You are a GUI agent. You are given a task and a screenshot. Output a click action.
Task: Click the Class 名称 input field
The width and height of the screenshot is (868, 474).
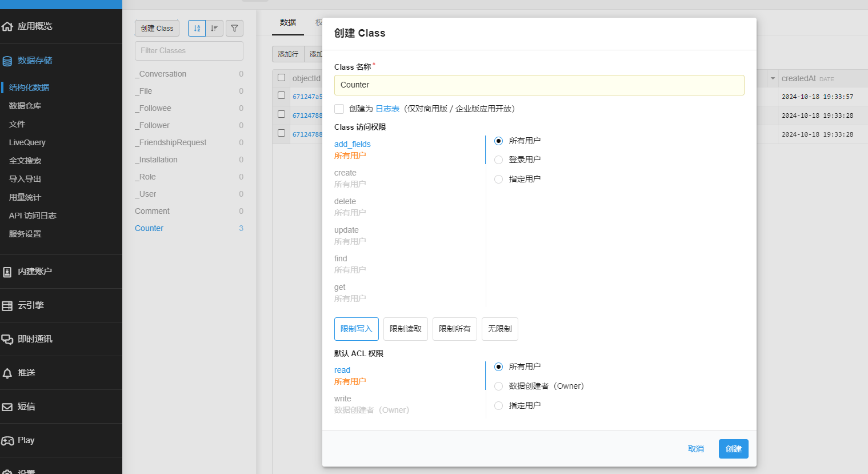click(x=539, y=85)
